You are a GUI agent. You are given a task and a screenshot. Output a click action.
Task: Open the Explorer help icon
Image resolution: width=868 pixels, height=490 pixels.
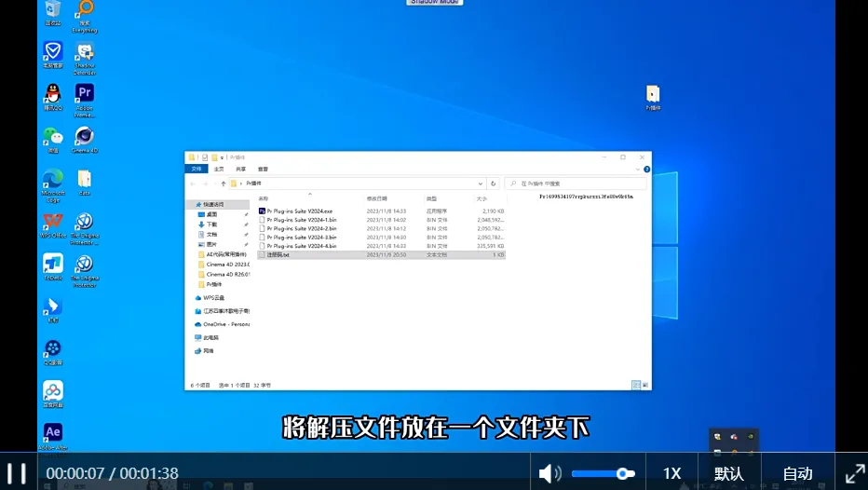pyautogui.click(x=646, y=170)
